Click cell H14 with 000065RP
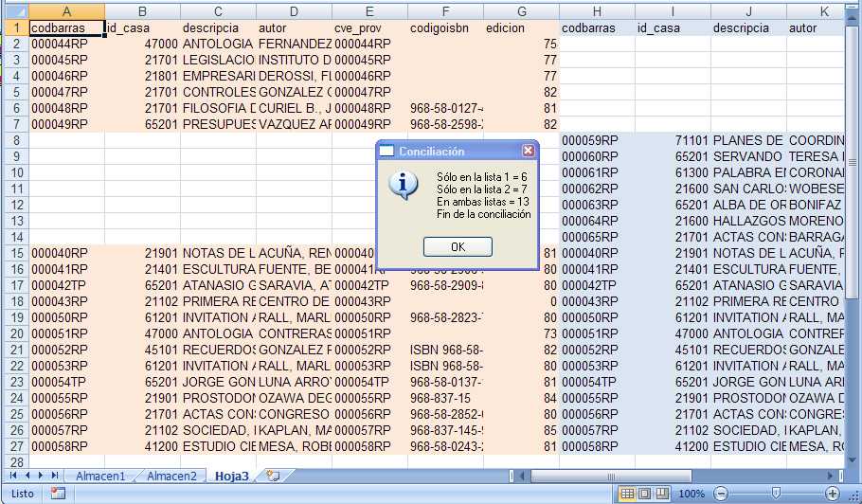 tap(597, 237)
